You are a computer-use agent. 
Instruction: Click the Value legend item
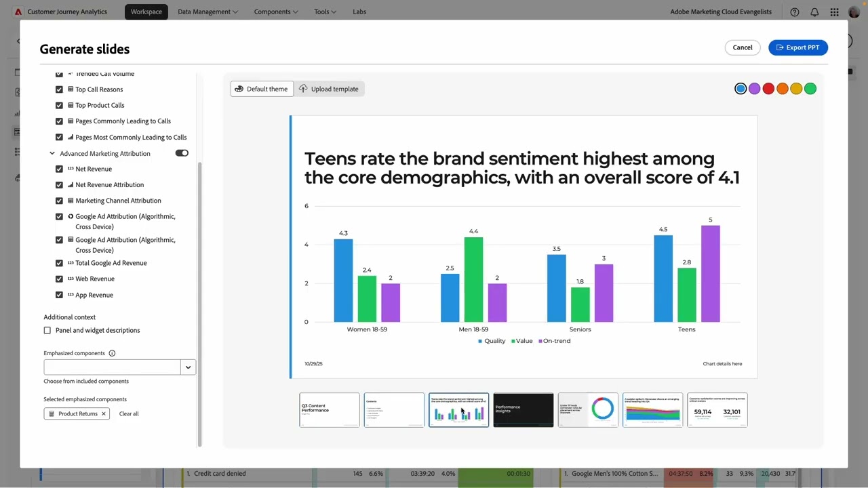(521, 341)
